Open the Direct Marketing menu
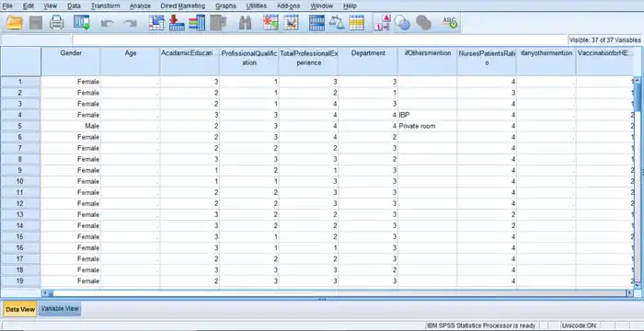The width and height of the screenshot is (644, 331). point(183,6)
